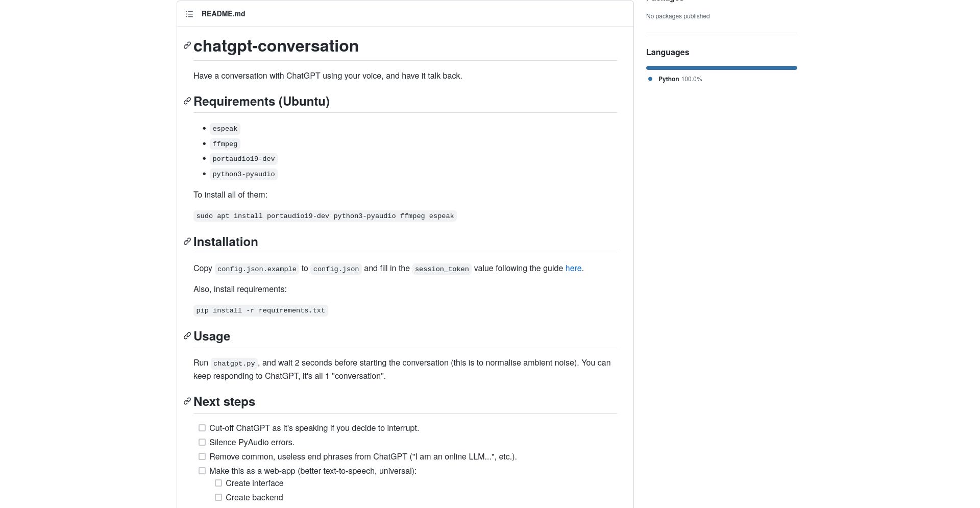The height and width of the screenshot is (508, 980).
Task: Click the Languages section heading
Action: (668, 53)
